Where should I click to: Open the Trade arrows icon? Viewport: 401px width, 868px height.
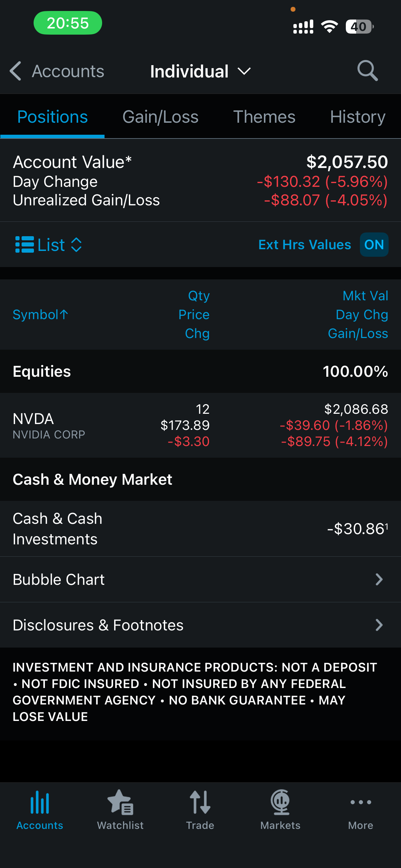pos(200,802)
